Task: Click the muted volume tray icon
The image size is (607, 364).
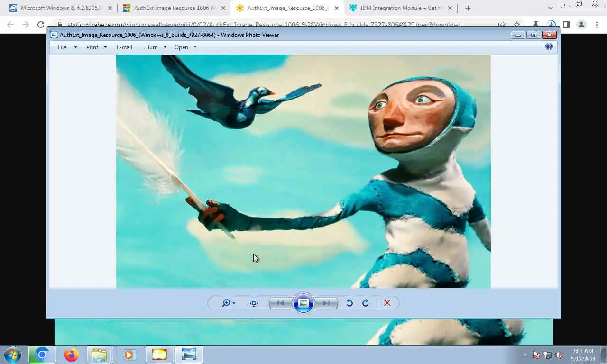Action: [559, 355]
